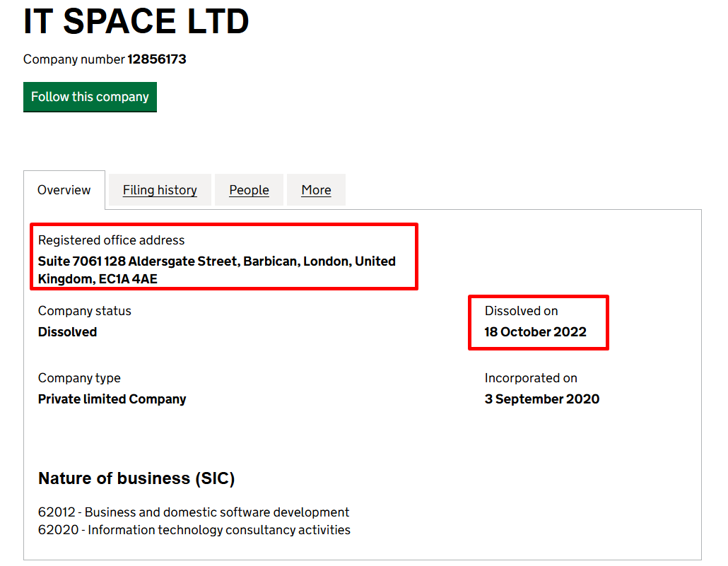Click the date 3 September 2020
The height and width of the screenshot is (566, 728).
coord(541,399)
